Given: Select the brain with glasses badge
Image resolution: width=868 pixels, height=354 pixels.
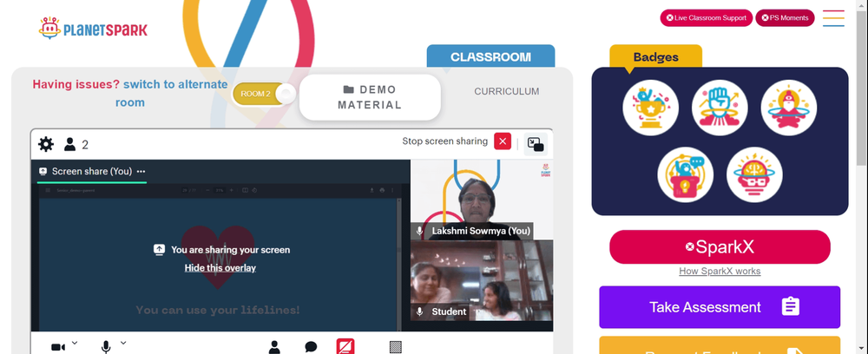Looking at the screenshot, I should pos(754,174).
